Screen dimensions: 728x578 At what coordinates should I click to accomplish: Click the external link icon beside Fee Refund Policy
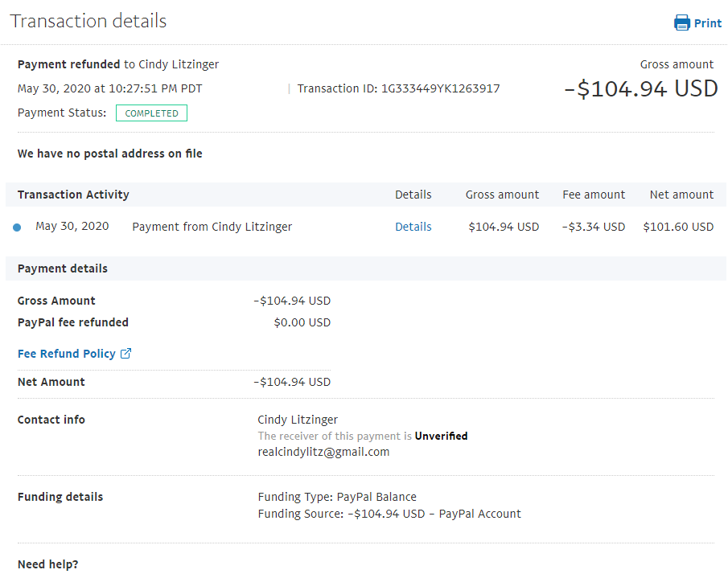(125, 354)
